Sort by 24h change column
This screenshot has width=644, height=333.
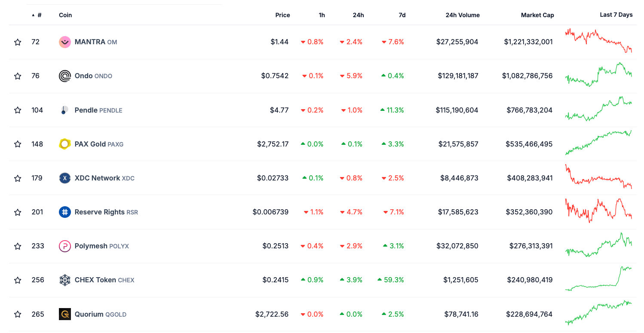click(359, 15)
